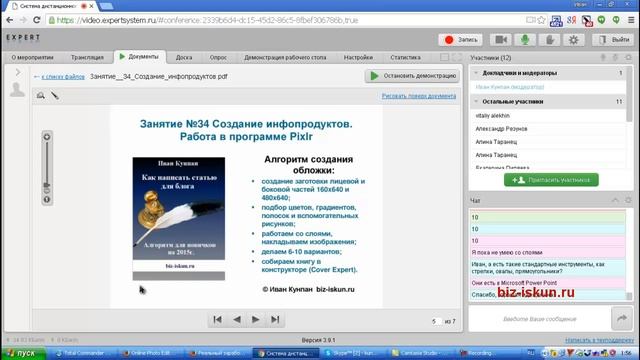The width and height of the screenshot is (640, 360).
Task: Open the Настройки tab
Action: (x=358, y=58)
